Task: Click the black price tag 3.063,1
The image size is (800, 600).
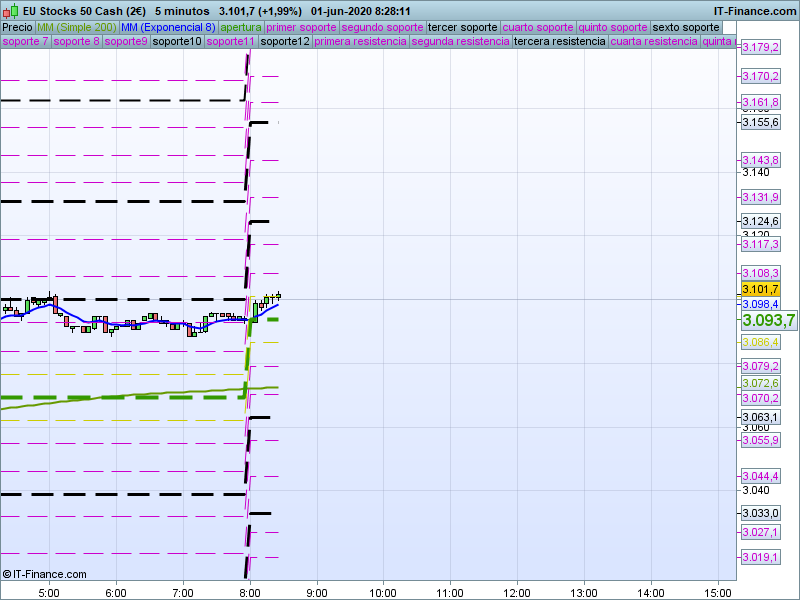Action: coord(760,417)
